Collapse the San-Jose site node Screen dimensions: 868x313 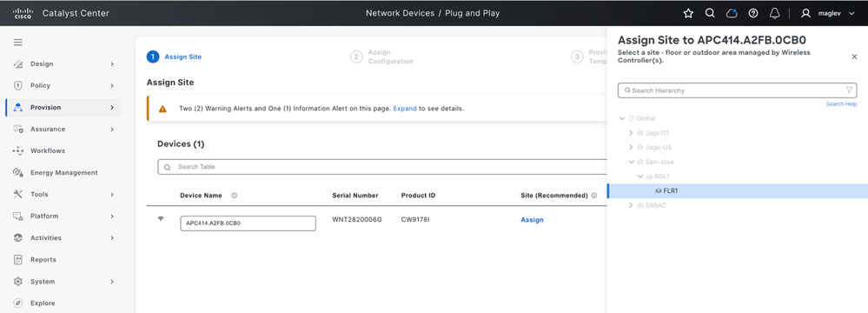[631, 162]
